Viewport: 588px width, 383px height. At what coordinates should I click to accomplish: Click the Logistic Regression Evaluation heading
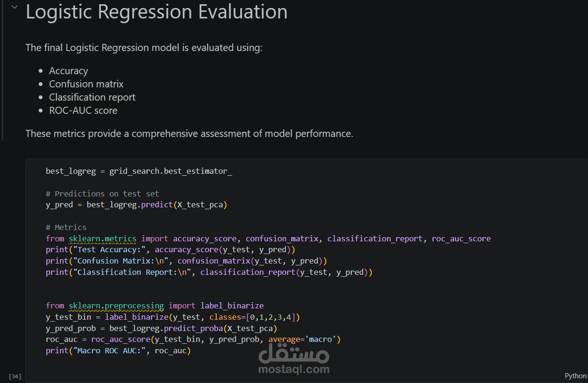[x=156, y=12]
